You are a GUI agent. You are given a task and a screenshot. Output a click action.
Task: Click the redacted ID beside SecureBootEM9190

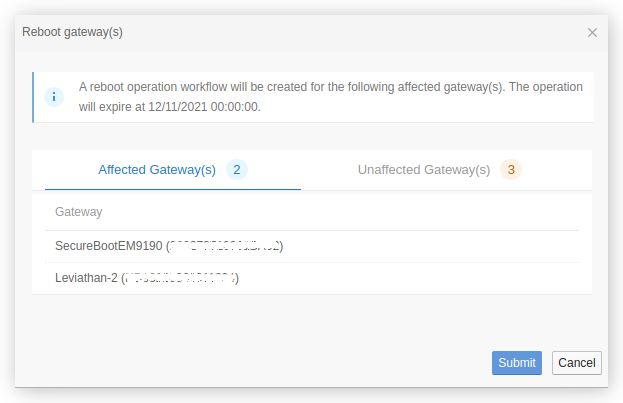pos(224,246)
